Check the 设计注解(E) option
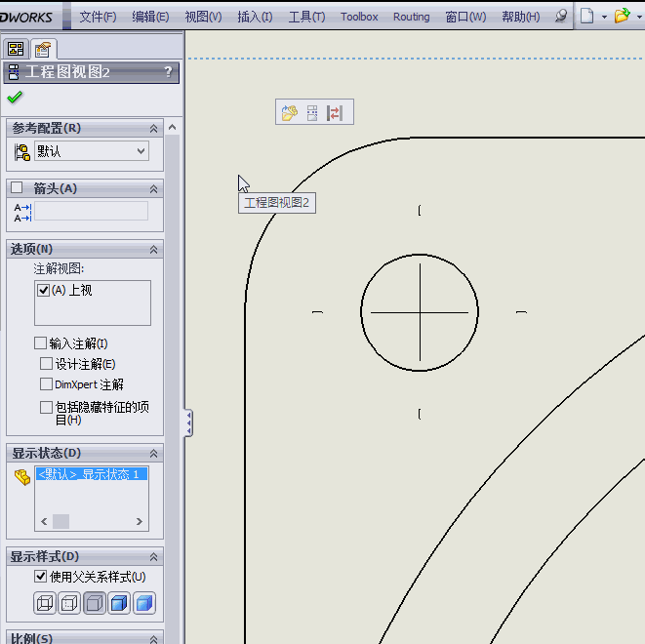The image size is (645, 644). [x=46, y=364]
